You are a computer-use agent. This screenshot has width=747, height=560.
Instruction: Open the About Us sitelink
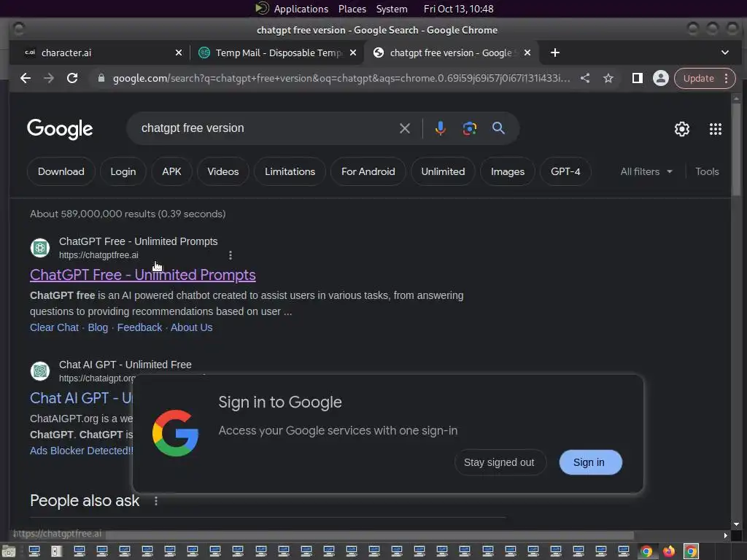(192, 327)
